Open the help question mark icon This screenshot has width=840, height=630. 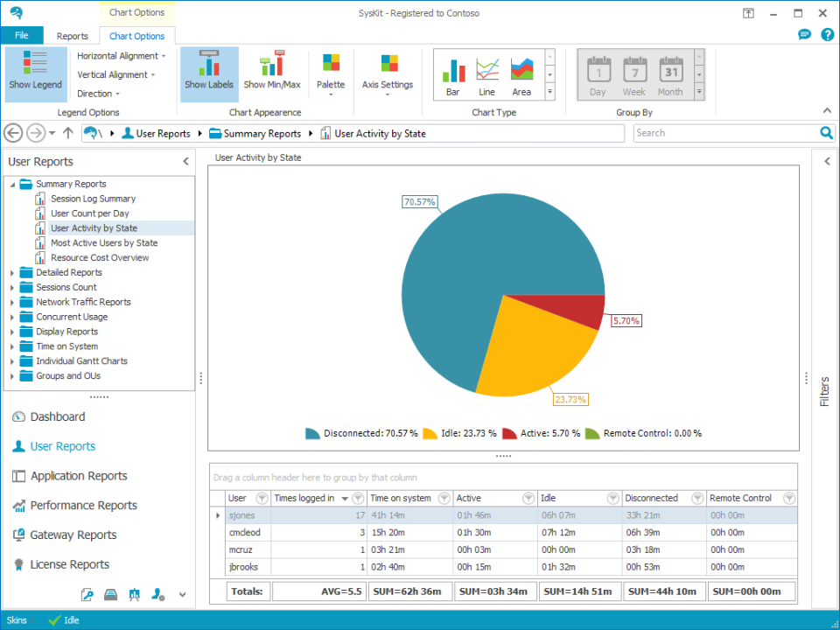pyautogui.click(x=827, y=35)
